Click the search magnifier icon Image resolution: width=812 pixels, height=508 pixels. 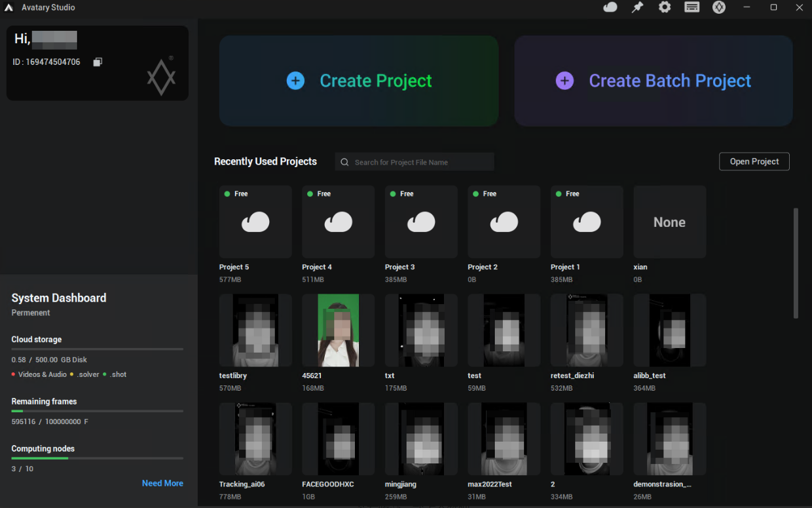[x=344, y=162]
